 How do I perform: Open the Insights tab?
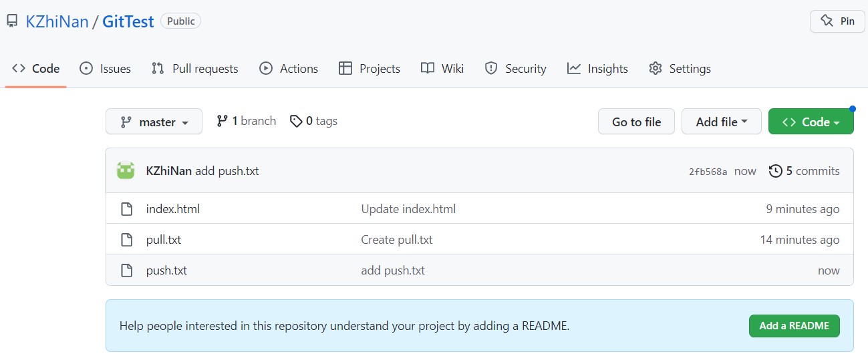coord(597,68)
